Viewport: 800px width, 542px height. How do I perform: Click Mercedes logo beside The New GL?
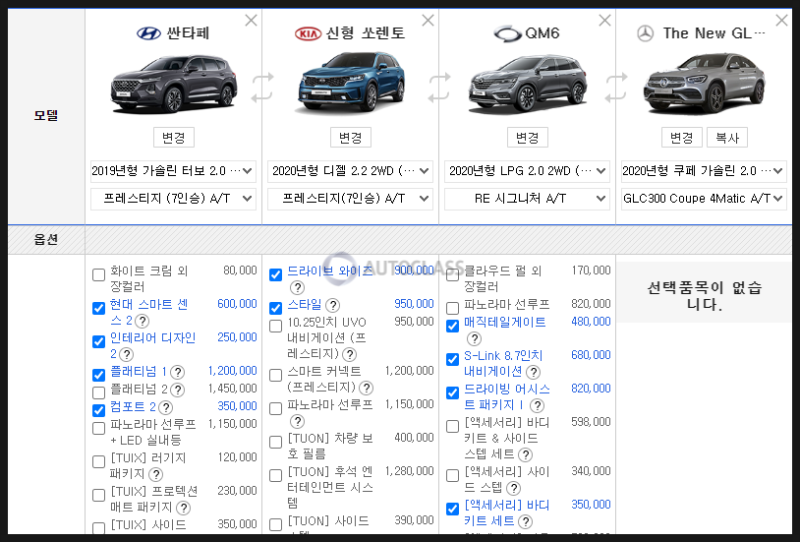pos(645,34)
